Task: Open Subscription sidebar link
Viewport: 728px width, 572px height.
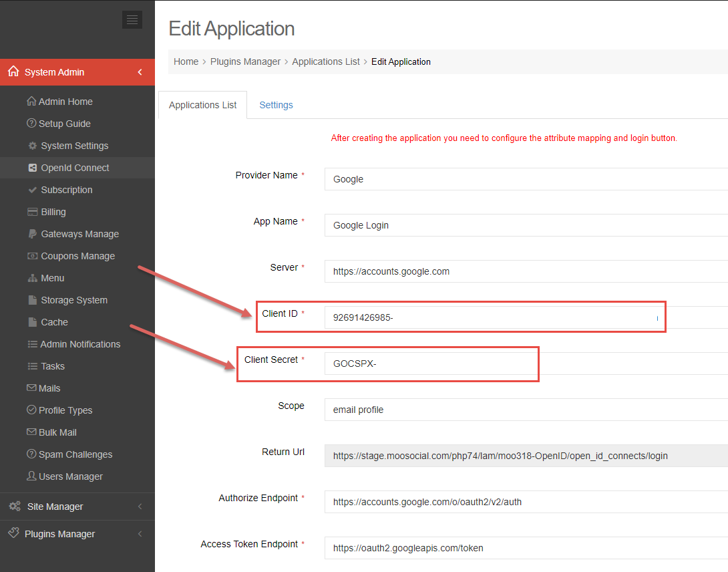Action: (x=66, y=190)
